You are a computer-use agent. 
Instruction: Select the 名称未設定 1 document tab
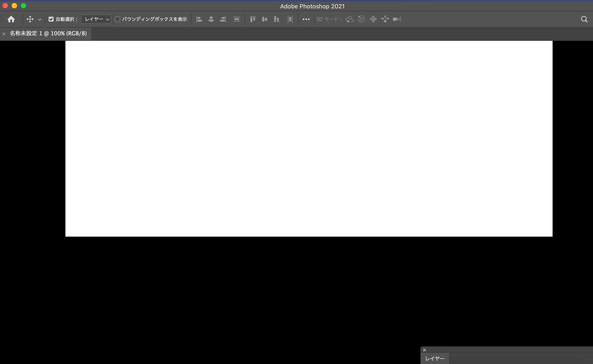(48, 33)
